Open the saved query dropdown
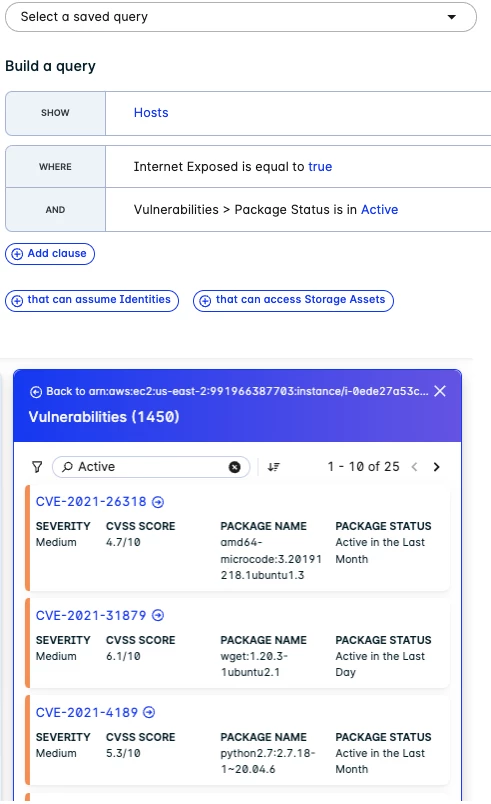 point(241,17)
